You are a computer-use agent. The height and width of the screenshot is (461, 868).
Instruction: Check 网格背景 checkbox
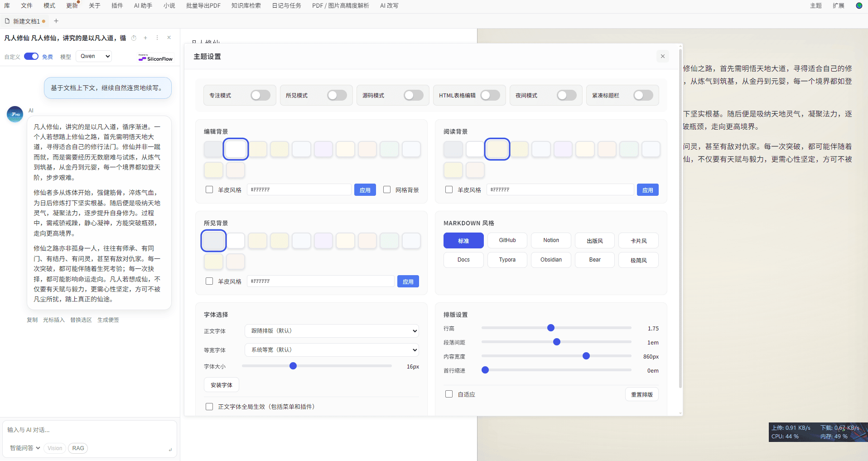[387, 189]
